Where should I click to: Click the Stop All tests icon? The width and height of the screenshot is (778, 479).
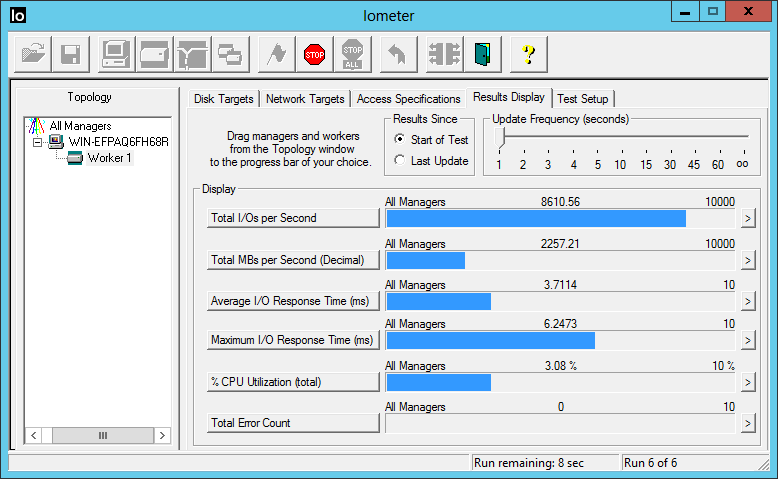coord(352,54)
